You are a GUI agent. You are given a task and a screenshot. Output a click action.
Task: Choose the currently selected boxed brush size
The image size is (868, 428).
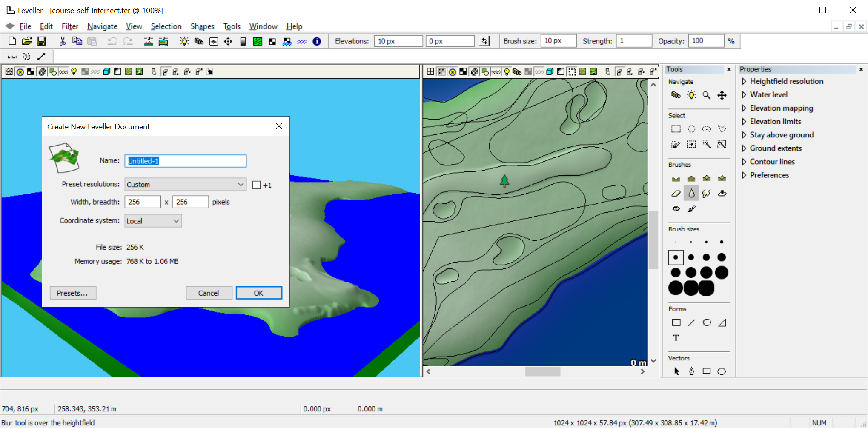click(x=676, y=257)
